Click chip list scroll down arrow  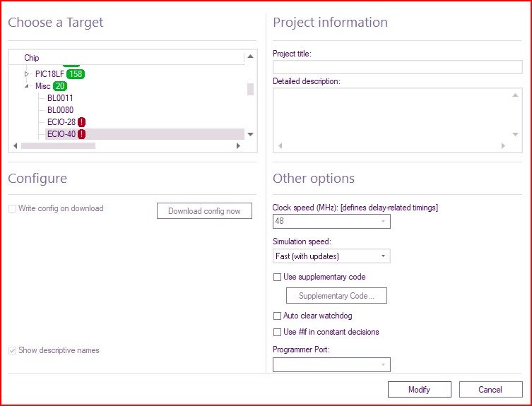pyautogui.click(x=250, y=134)
